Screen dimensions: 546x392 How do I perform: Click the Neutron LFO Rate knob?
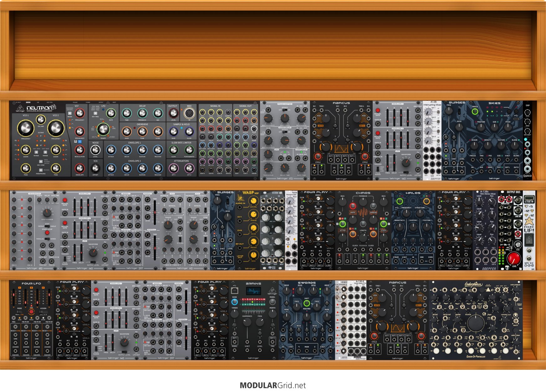[111, 113]
